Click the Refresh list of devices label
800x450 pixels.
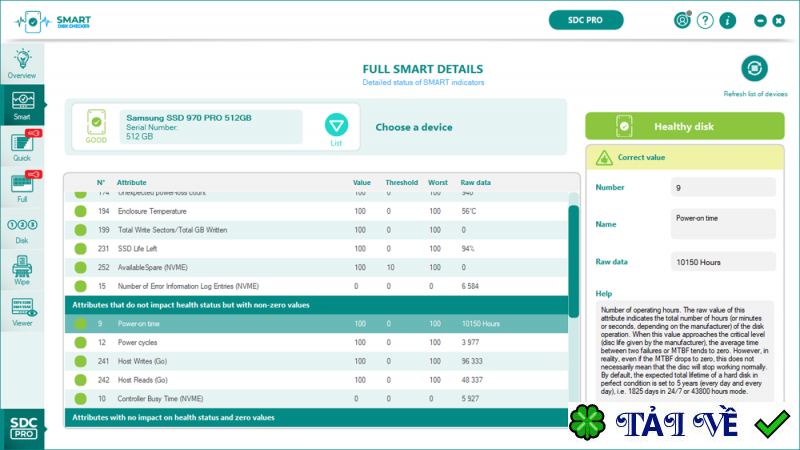coord(755,94)
